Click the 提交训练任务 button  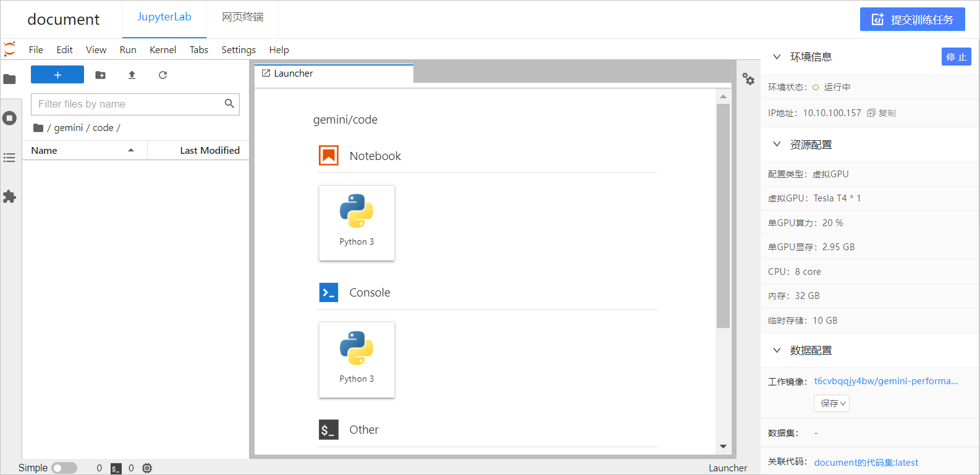912,19
